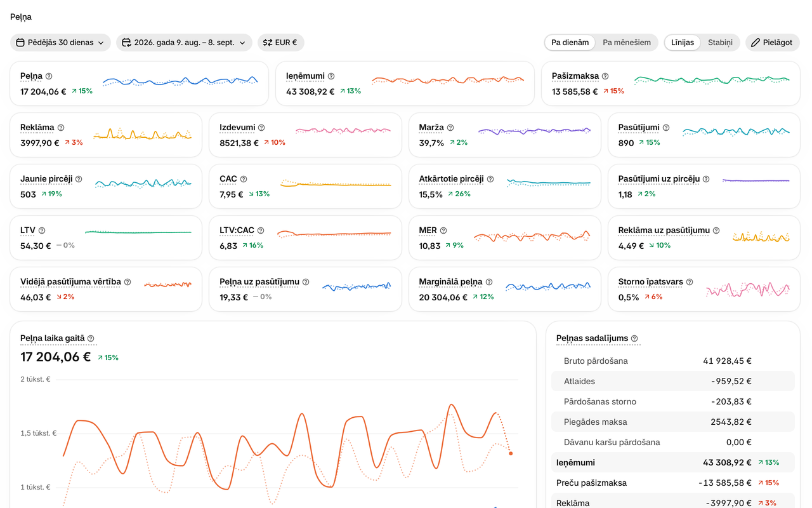Open Pēdējās 30 dienas period dropdown
The width and height of the screenshot is (812, 508).
60,43
